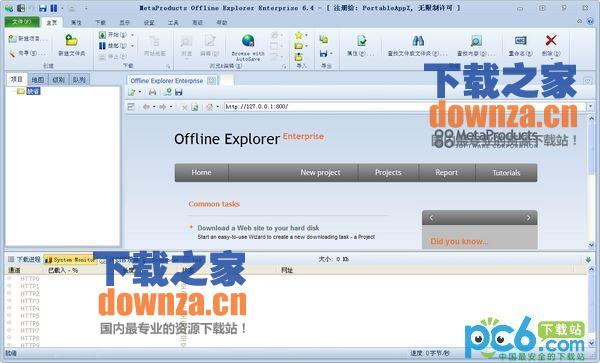Select the System Monitor tab
Image resolution: width=600 pixels, height=363 pixels.
(x=70, y=260)
